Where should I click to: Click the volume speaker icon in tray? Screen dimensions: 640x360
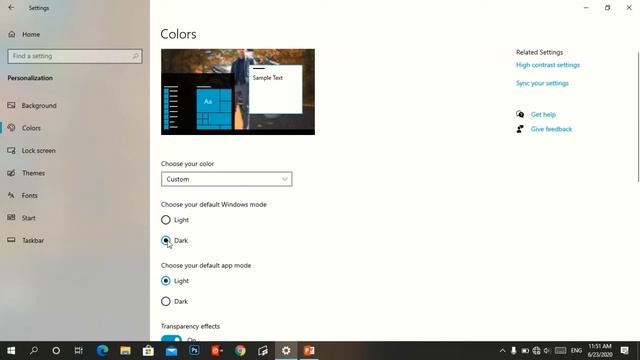[x=547, y=351]
